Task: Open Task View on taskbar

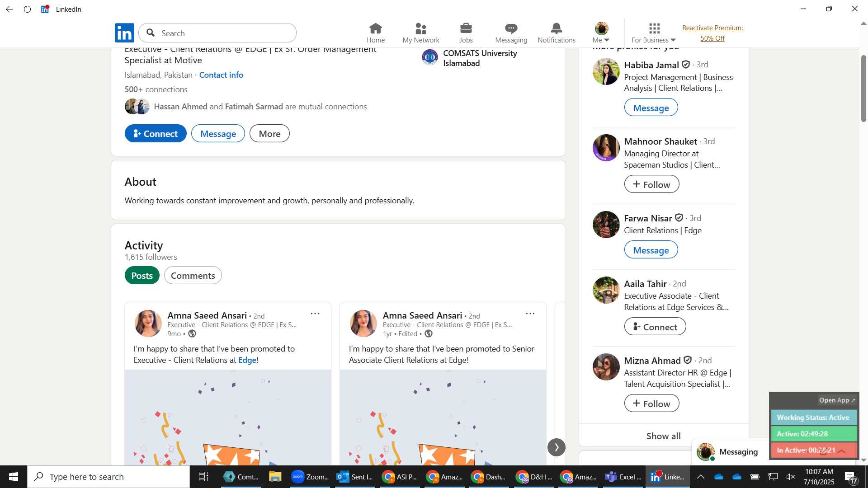Action: [203, 477]
